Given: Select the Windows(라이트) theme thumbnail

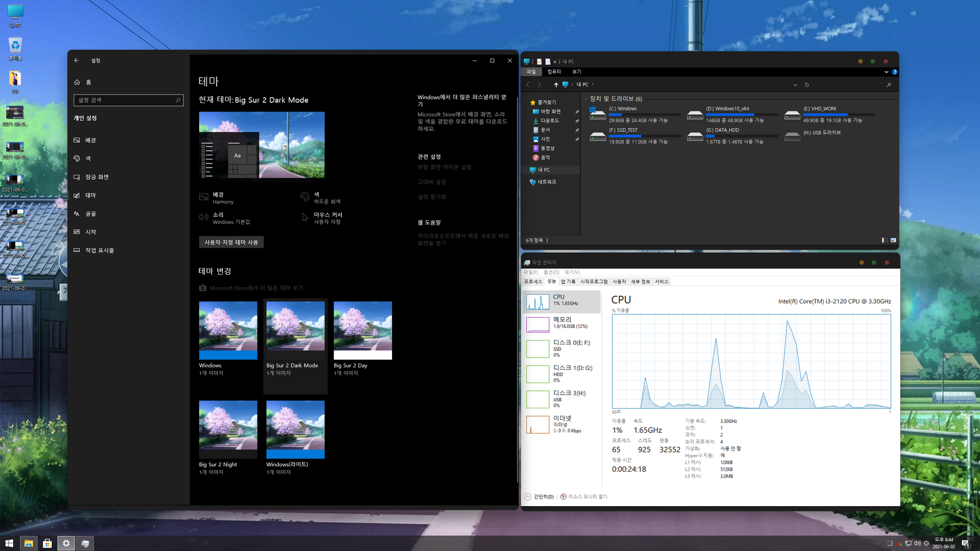Looking at the screenshot, I should pyautogui.click(x=295, y=429).
